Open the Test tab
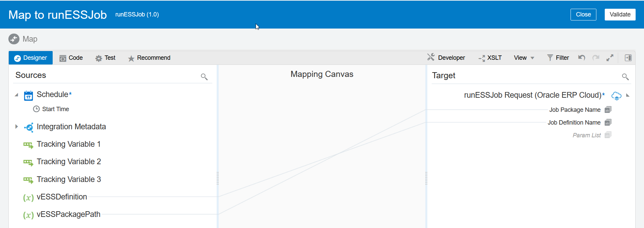Image resolution: width=644 pixels, height=228 pixels. (105, 58)
